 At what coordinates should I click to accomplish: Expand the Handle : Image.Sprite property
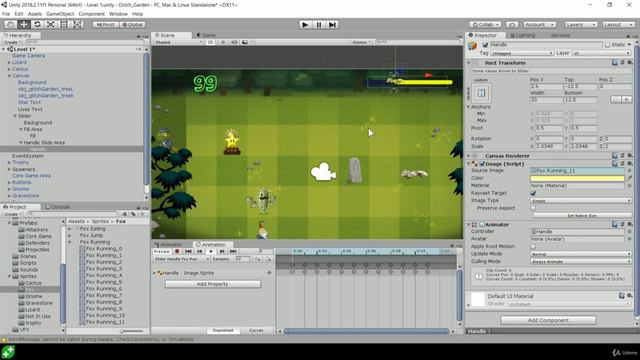[155, 273]
